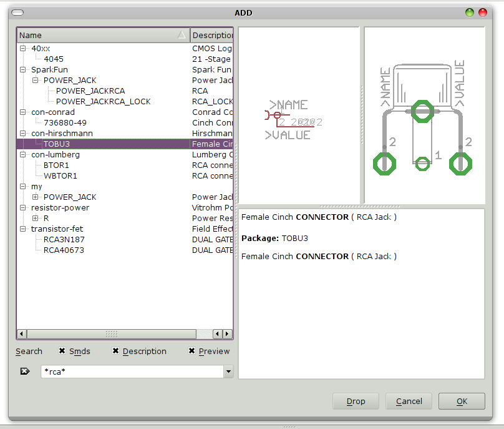This screenshot has height=429, width=504.
Task: Expand the POWER_JACK node under my
Action: 36,197
